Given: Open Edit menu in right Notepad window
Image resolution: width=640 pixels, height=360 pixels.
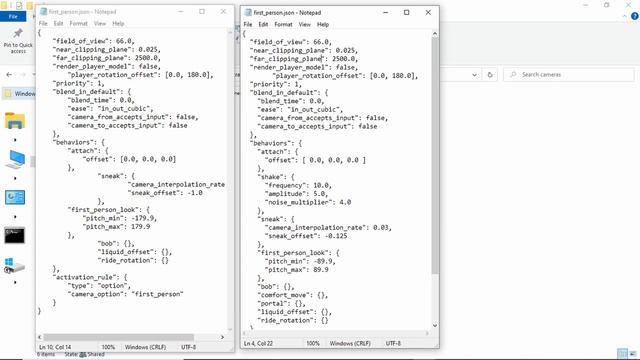Looking at the screenshot, I should (263, 24).
